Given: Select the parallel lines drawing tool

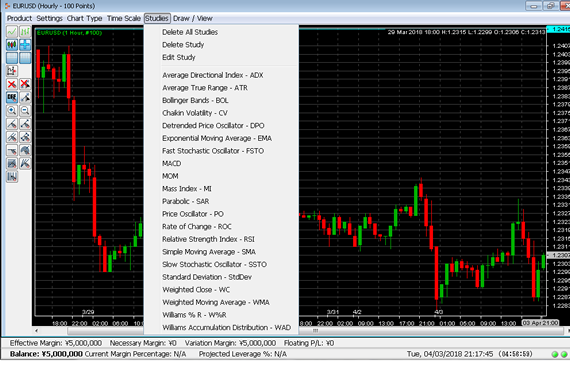Looking at the screenshot, I should coord(12,137).
